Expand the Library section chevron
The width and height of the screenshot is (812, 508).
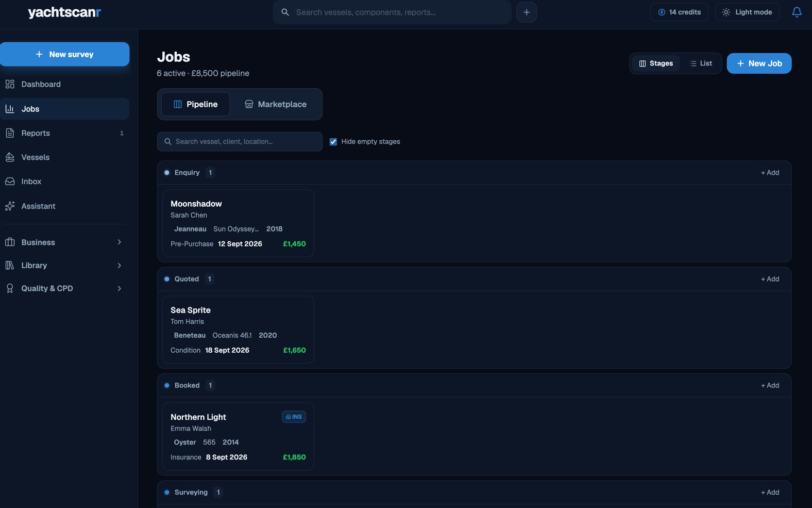coord(120,265)
